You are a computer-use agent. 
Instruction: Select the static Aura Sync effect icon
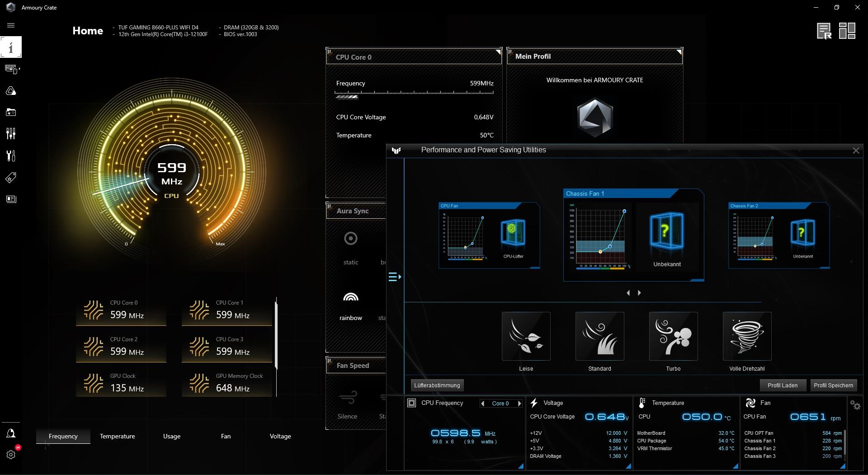(351, 239)
